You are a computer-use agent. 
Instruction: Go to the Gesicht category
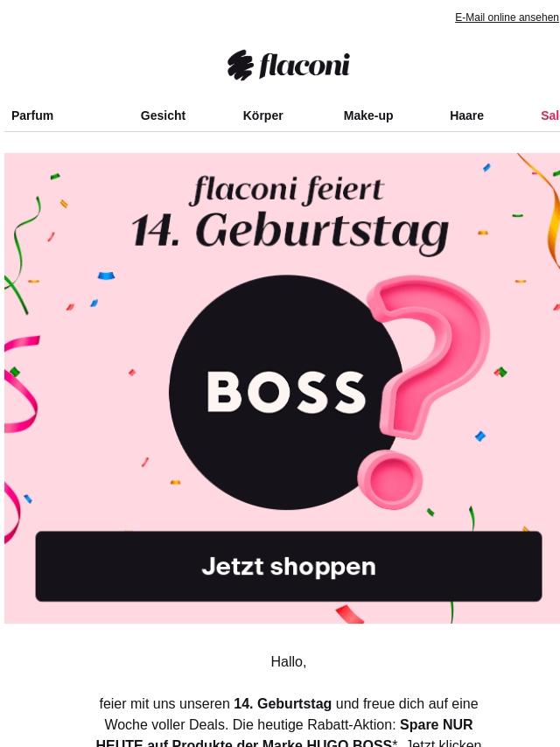[x=163, y=115]
